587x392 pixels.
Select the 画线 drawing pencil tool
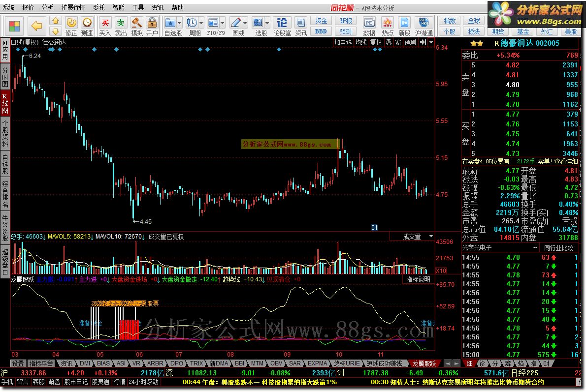[x=235, y=23]
